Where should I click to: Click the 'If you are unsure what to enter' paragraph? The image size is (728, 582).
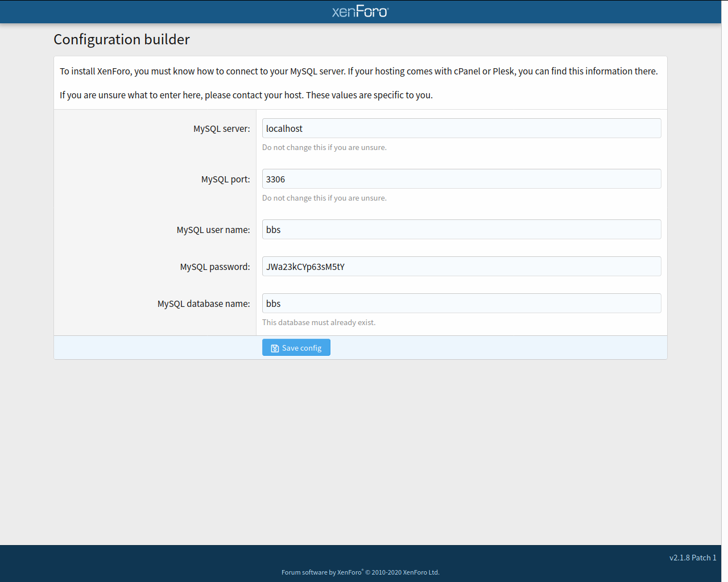(x=246, y=95)
